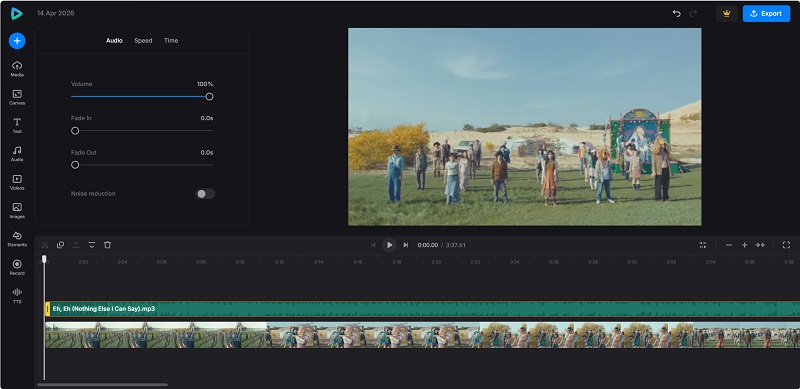
Task: Open the Text tool panel
Action: 17,126
